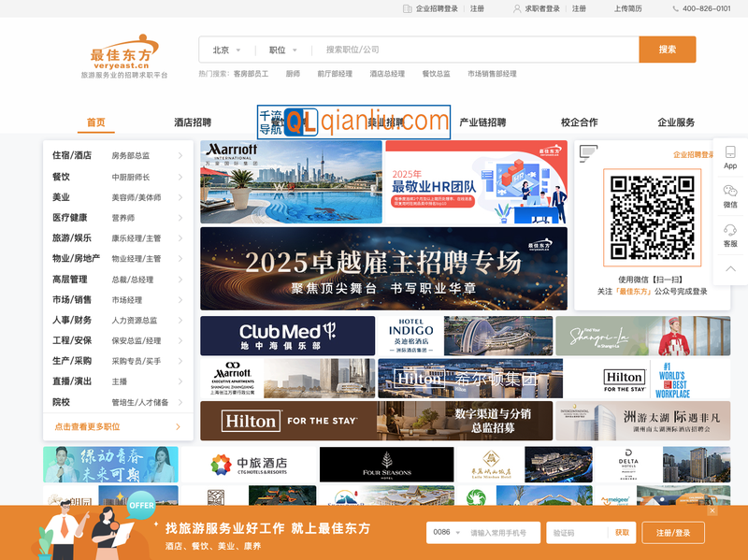Viewport: 748px width, 560px height.
Task: Click the 最佳东方 veryeast.cn logo
Action: tap(123, 55)
